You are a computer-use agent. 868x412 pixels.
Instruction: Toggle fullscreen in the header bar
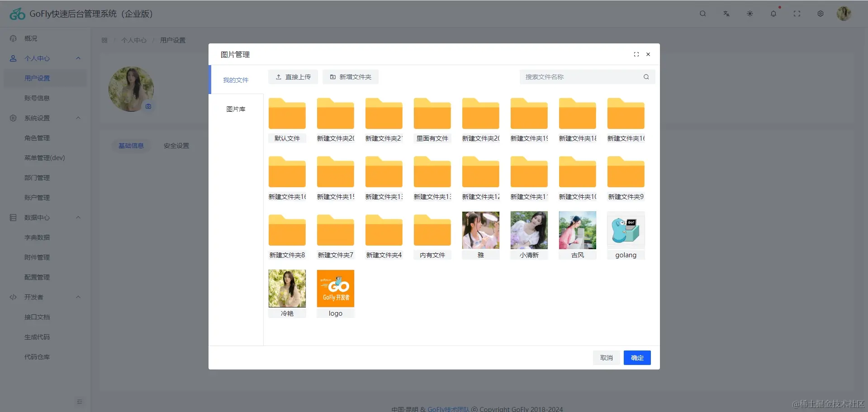(x=797, y=14)
